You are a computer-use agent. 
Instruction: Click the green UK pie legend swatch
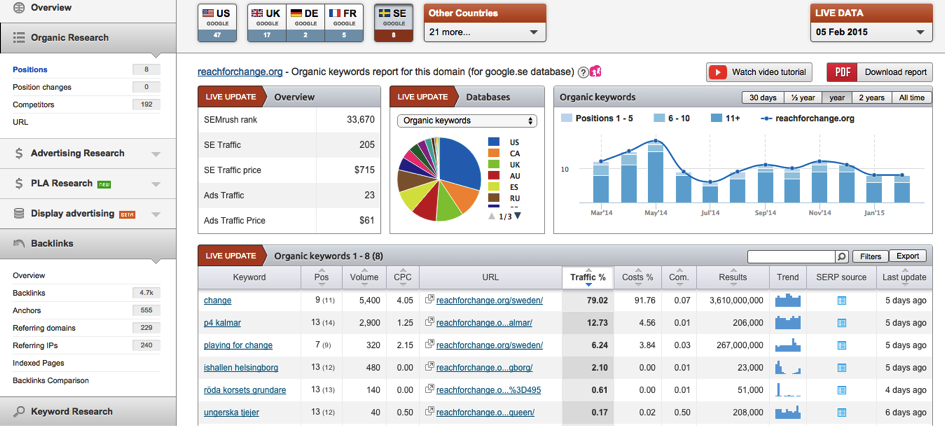pos(494,164)
